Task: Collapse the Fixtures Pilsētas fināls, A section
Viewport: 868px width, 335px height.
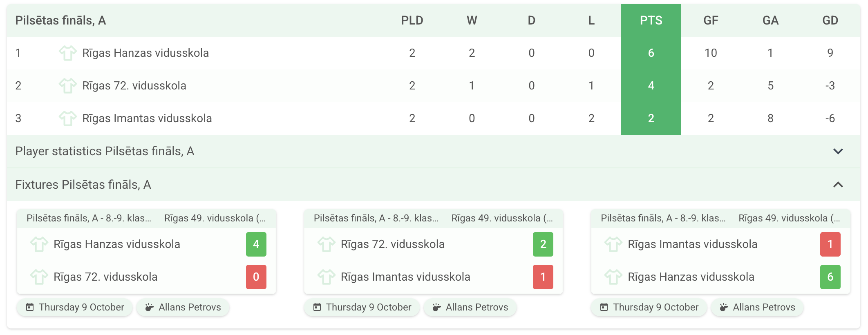Action: tap(838, 185)
